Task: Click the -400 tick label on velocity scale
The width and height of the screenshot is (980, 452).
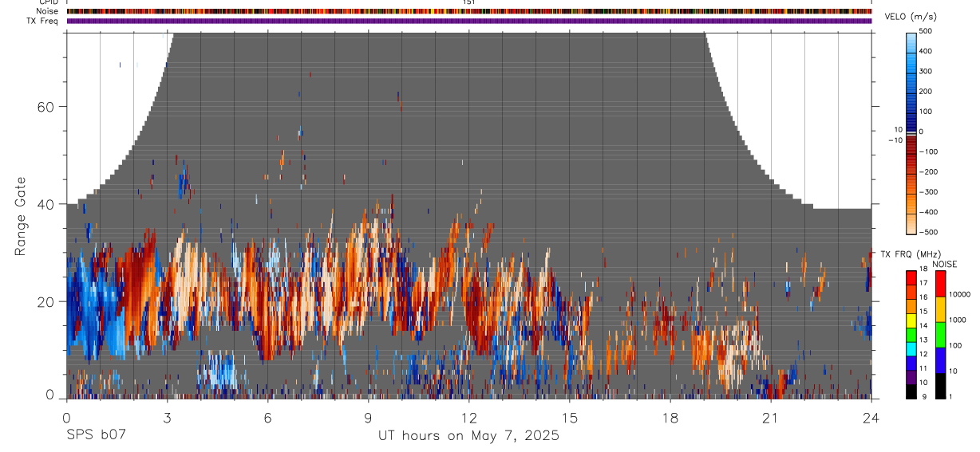Action: [x=928, y=212]
